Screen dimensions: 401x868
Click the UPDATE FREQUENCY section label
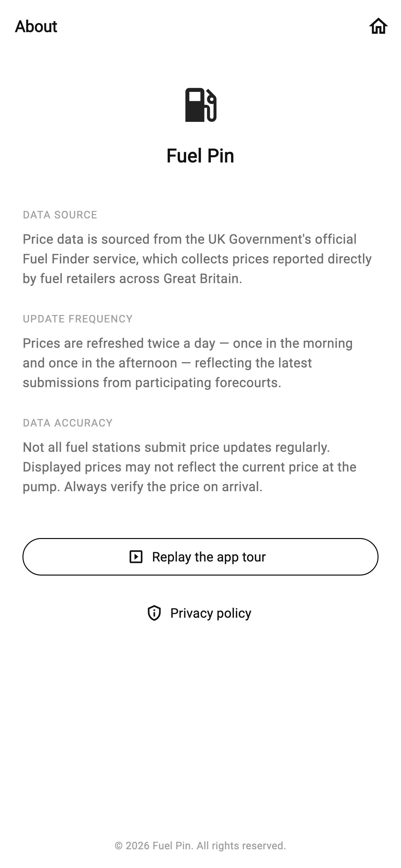[78, 319]
